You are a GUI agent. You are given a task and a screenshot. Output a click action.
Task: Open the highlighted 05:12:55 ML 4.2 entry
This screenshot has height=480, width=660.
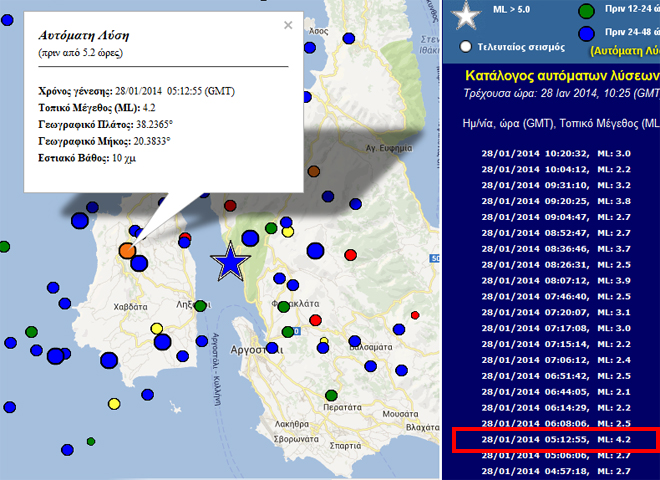[x=555, y=440]
